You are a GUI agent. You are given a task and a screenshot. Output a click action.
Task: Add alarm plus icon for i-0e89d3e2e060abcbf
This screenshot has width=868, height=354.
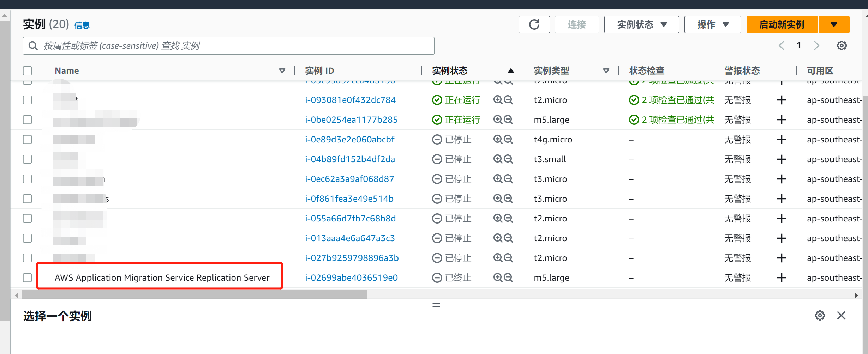pos(782,139)
